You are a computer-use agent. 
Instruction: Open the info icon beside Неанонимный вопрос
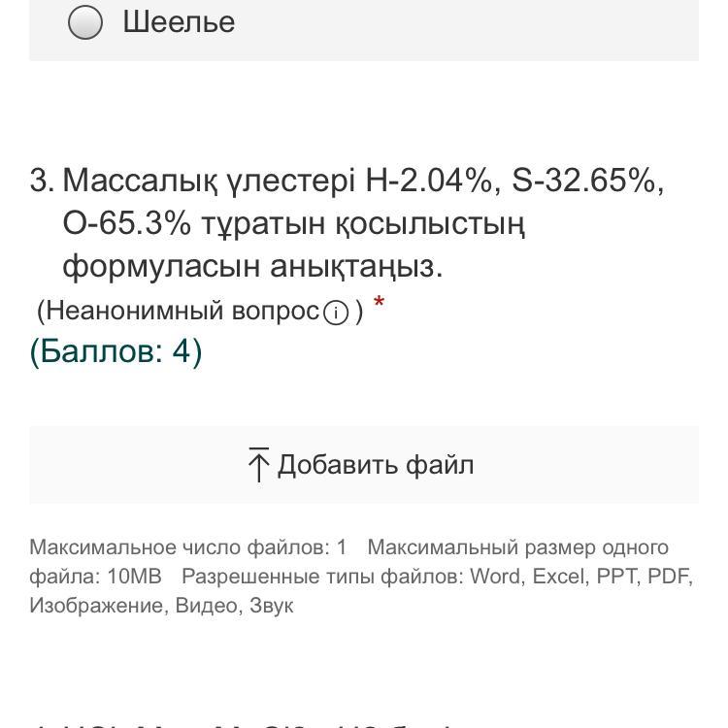(336, 313)
